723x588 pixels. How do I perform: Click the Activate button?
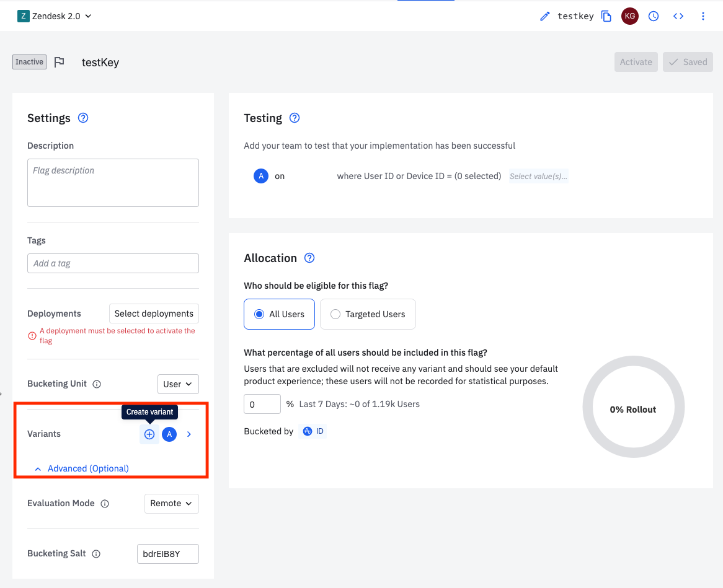point(636,62)
